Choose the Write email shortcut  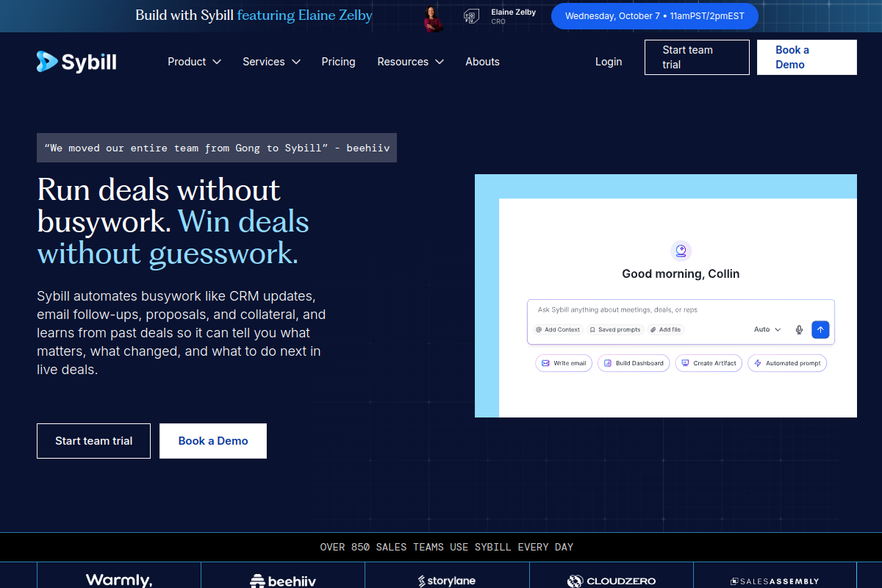(x=564, y=363)
